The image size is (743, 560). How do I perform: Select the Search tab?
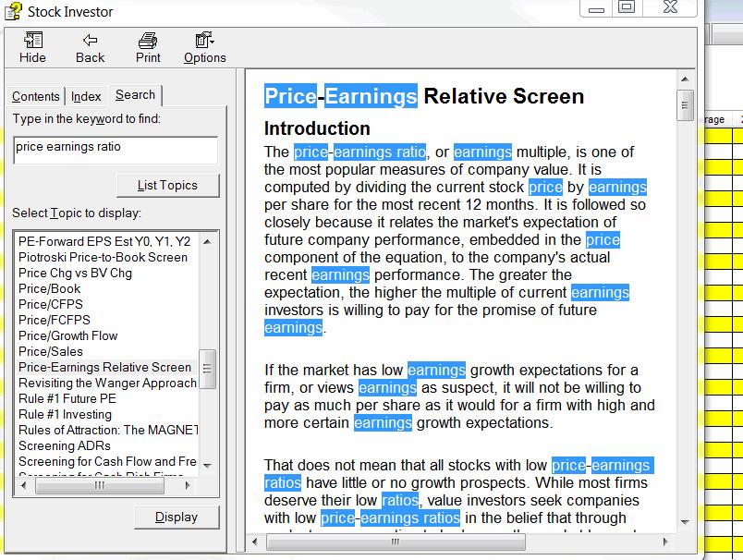pos(135,95)
